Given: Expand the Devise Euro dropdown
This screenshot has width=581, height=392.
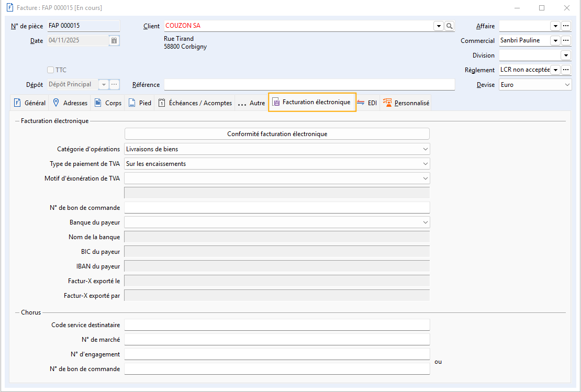Looking at the screenshot, I should coord(567,85).
